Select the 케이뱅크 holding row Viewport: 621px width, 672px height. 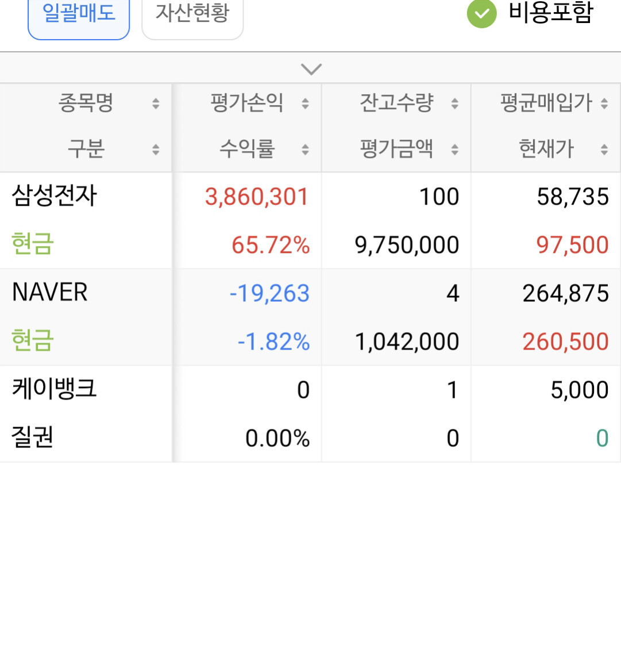click(x=55, y=389)
